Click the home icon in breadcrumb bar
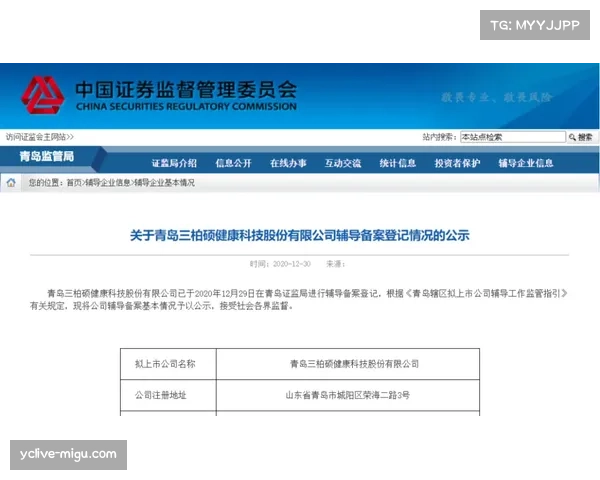600x480 pixels. pos(11,183)
